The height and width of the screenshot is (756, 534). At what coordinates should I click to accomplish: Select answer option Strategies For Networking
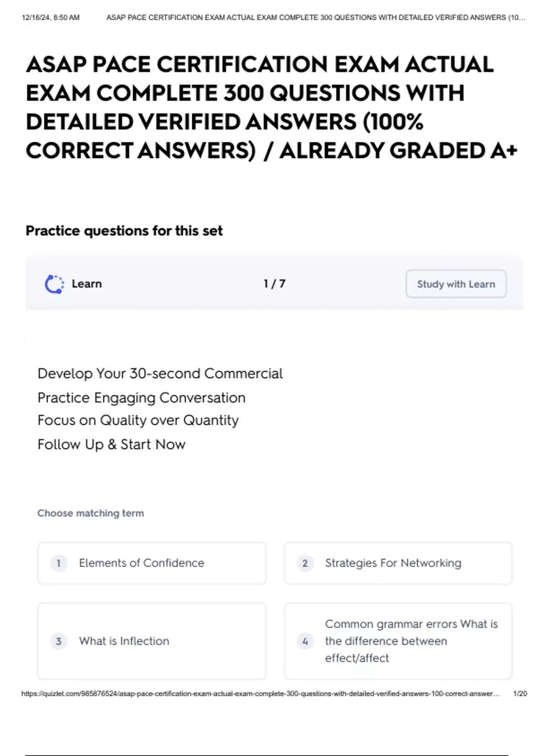tap(398, 563)
